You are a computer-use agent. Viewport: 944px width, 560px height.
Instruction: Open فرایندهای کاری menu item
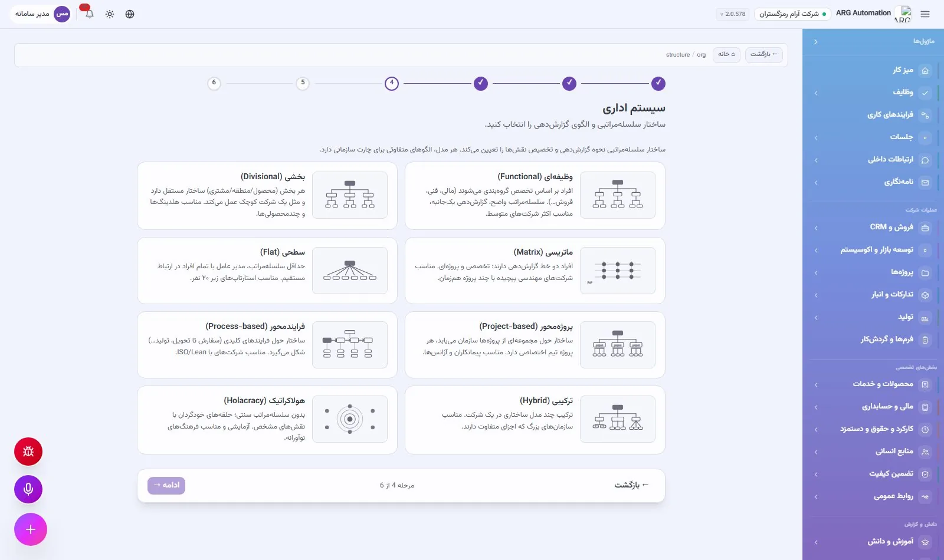tap(873, 115)
